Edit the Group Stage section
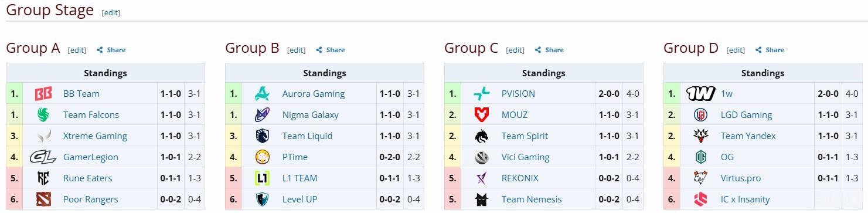The image size is (868, 213). click(x=111, y=12)
